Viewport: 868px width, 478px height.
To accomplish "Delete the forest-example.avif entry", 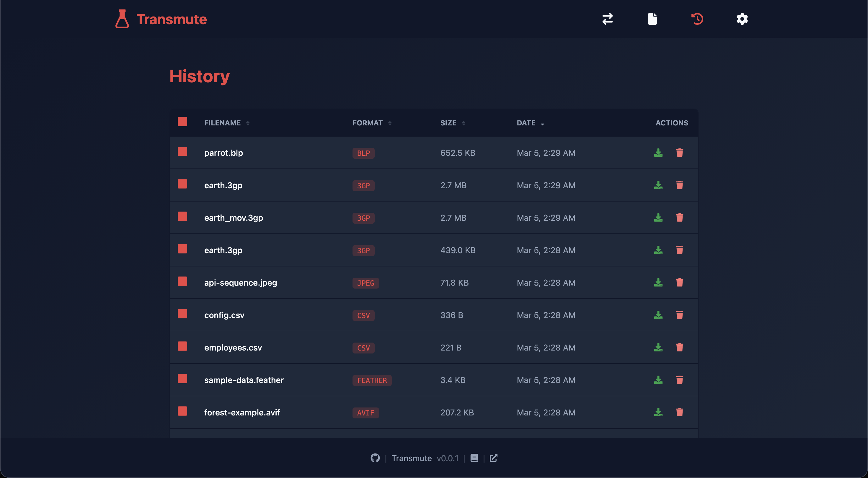I will [679, 412].
